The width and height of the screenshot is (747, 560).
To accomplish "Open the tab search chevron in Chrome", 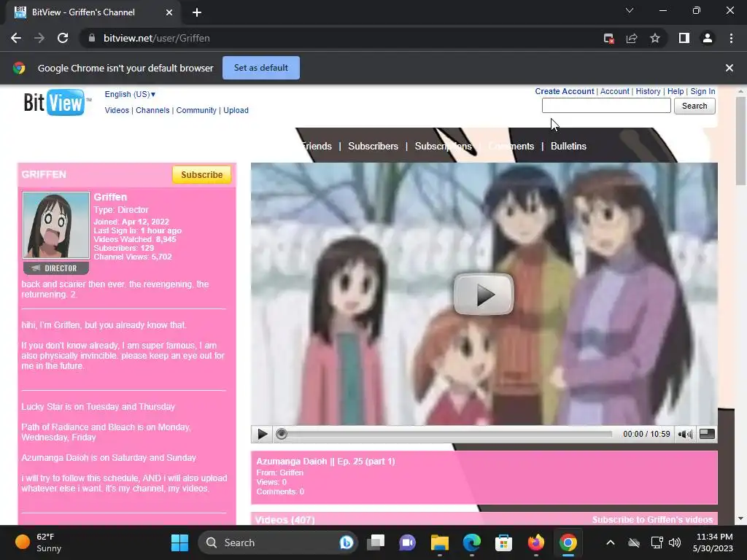I will pos(630,10).
